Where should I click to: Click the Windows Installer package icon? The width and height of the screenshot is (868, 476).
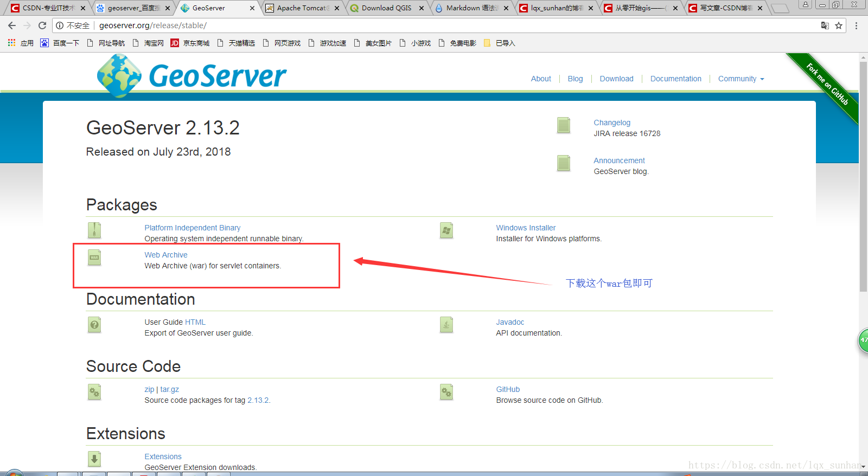pyautogui.click(x=446, y=230)
